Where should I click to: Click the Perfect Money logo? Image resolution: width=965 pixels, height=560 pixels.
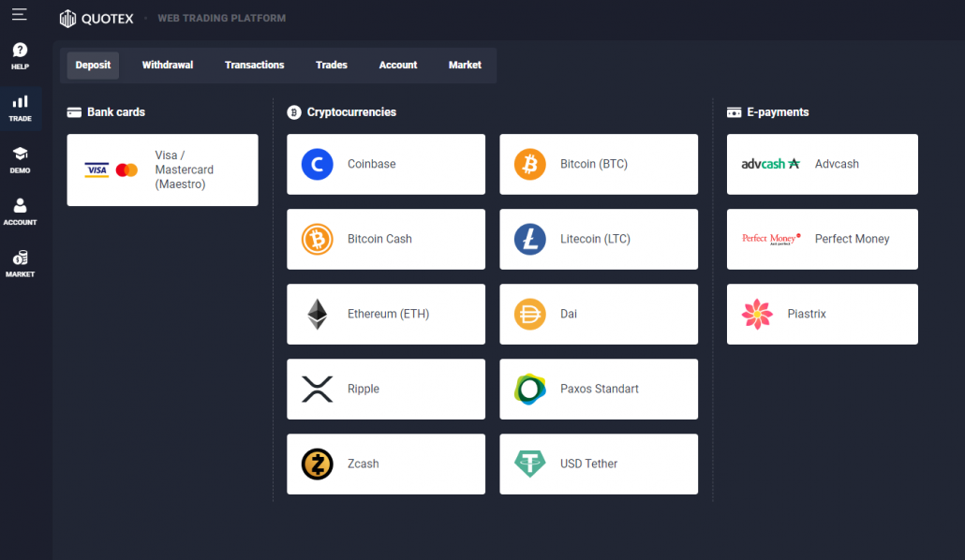click(x=771, y=239)
